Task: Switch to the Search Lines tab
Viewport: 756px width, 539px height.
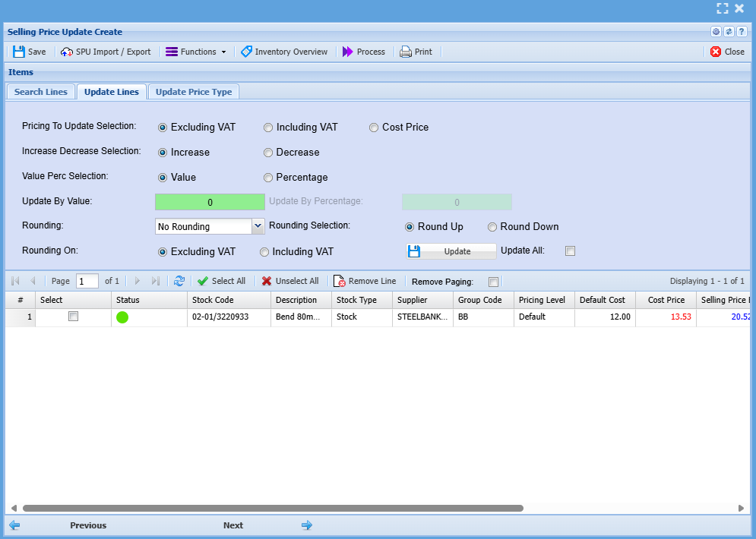Action: [41, 92]
